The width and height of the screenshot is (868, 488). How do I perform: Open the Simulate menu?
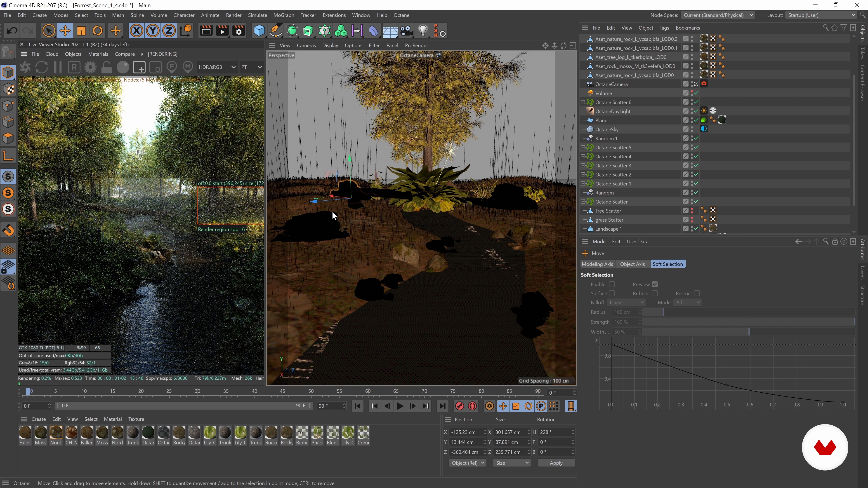coord(257,15)
